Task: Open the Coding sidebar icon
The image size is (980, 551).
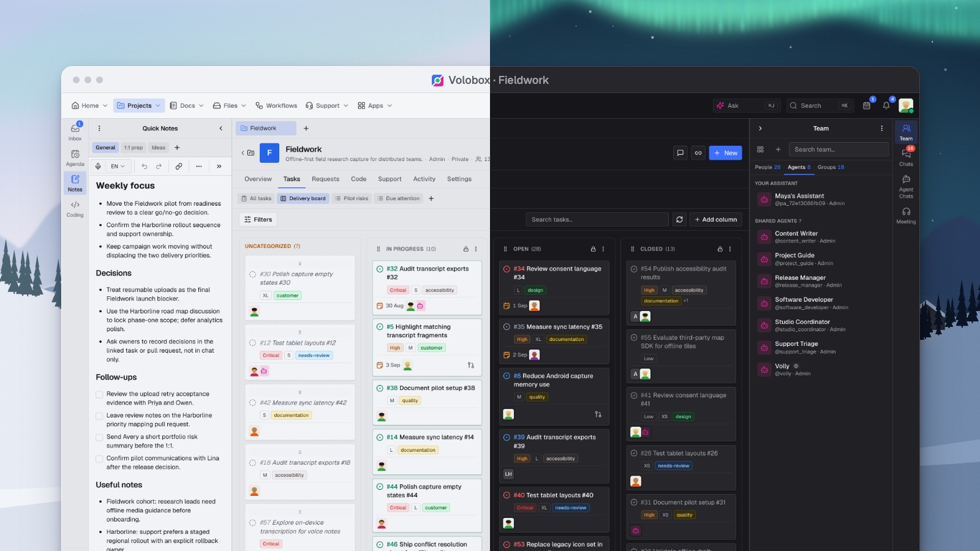Action: [x=75, y=208]
